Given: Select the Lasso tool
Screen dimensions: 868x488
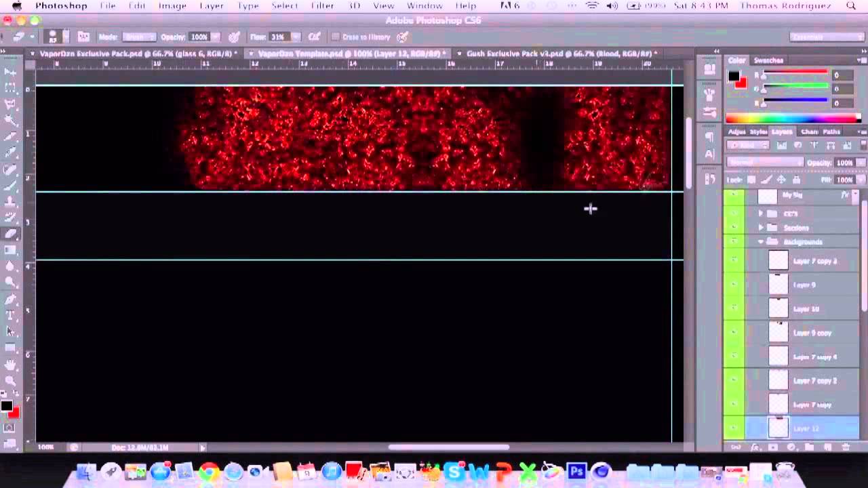Looking at the screenshot, I should (10, 104).
